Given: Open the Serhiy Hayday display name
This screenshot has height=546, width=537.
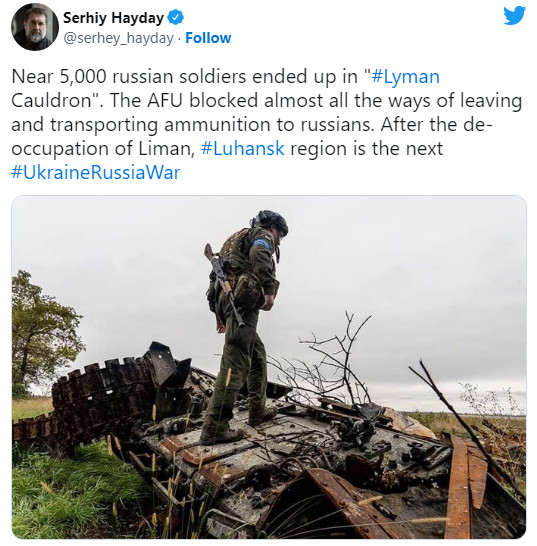Looking at the screenshot, I should click(113, 17).
